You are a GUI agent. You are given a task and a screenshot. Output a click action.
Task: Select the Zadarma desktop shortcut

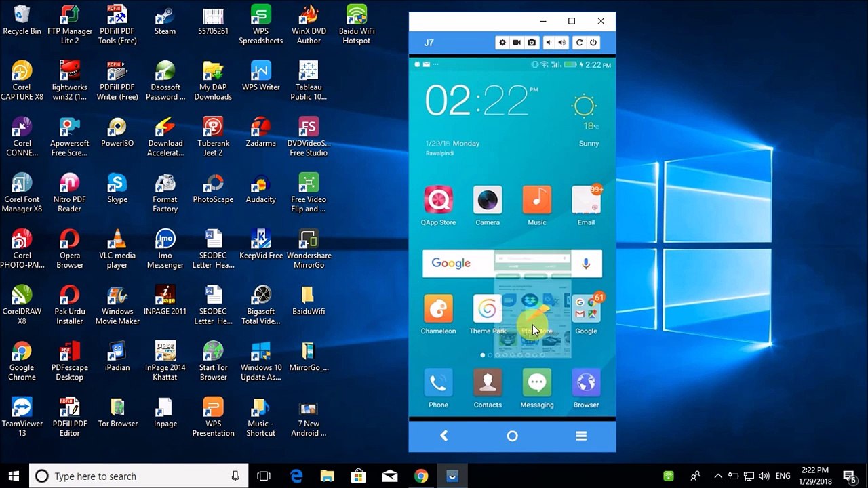(x=261, y=132)
